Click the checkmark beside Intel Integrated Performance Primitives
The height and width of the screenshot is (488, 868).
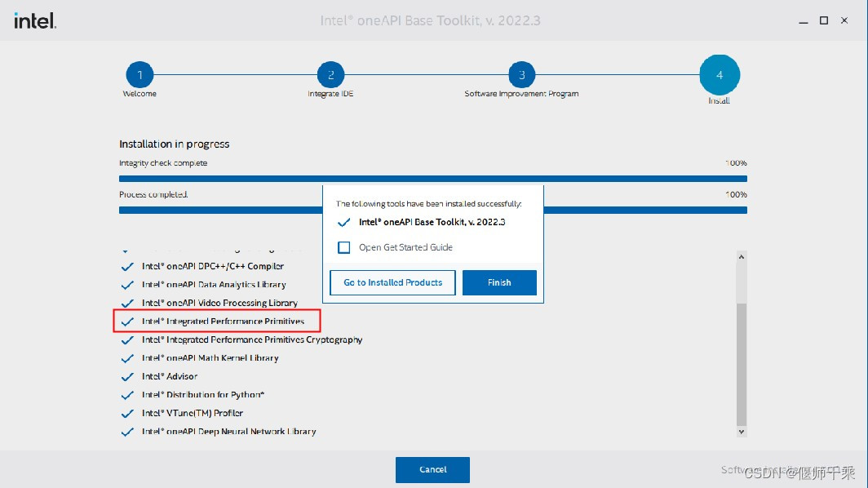click(128, 321)
